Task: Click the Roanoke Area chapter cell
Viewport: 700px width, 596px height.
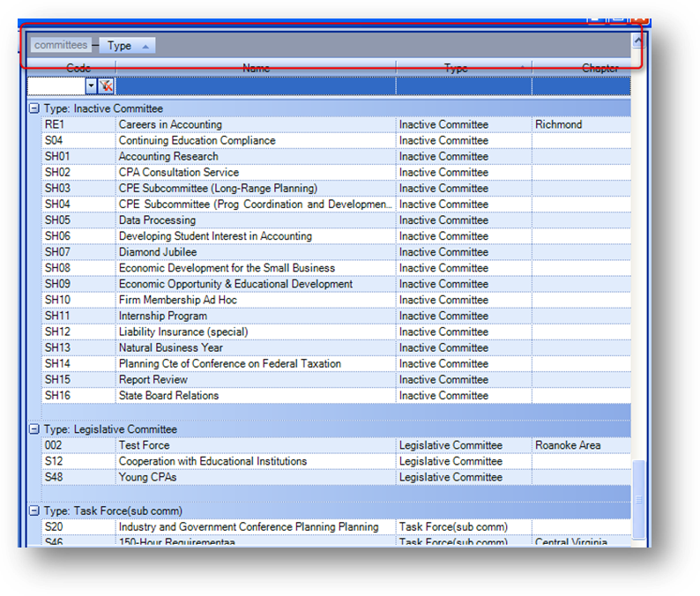Action: (x=581, y=444)
